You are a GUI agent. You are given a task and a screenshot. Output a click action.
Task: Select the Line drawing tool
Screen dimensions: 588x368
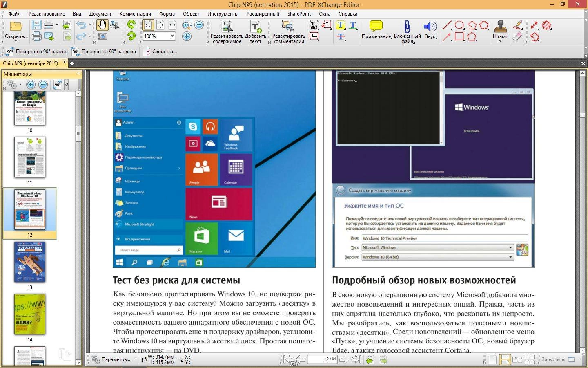click(447, 25)
